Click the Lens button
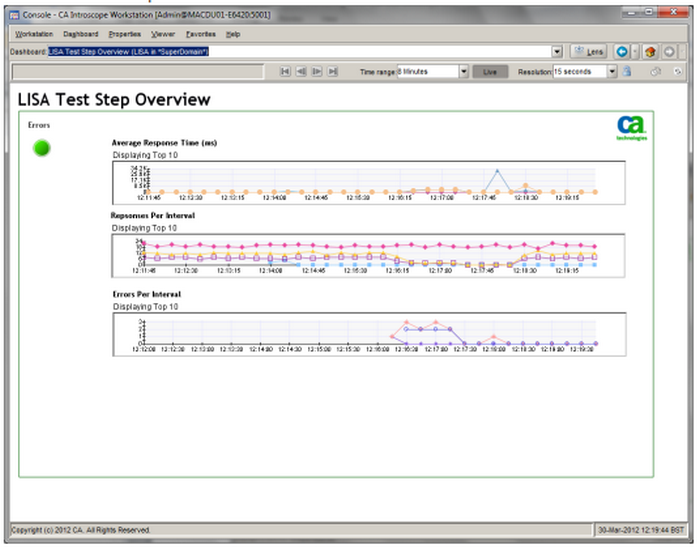The height and width of the screenshot is (554, 700). tap(589, 52)
